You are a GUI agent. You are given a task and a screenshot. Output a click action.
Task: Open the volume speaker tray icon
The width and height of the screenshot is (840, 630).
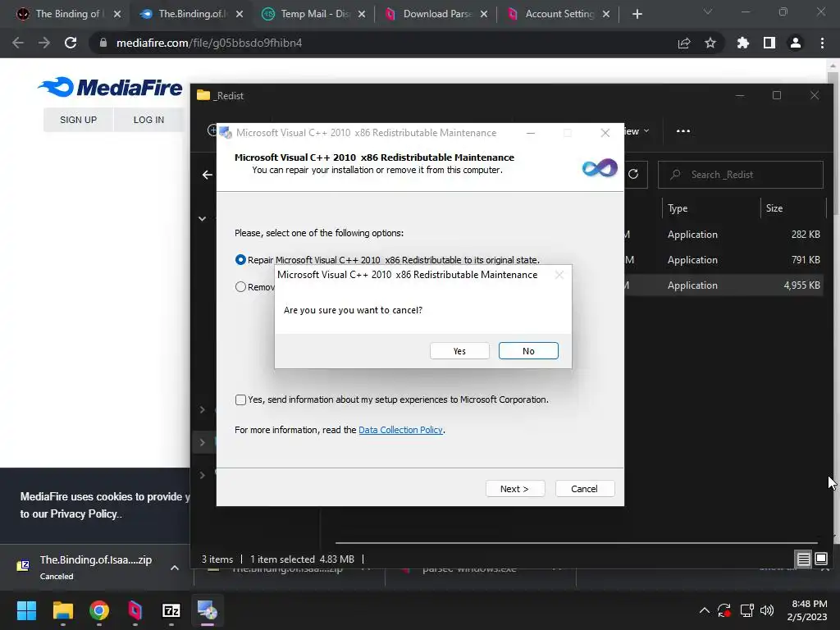[x=767, y=610]
